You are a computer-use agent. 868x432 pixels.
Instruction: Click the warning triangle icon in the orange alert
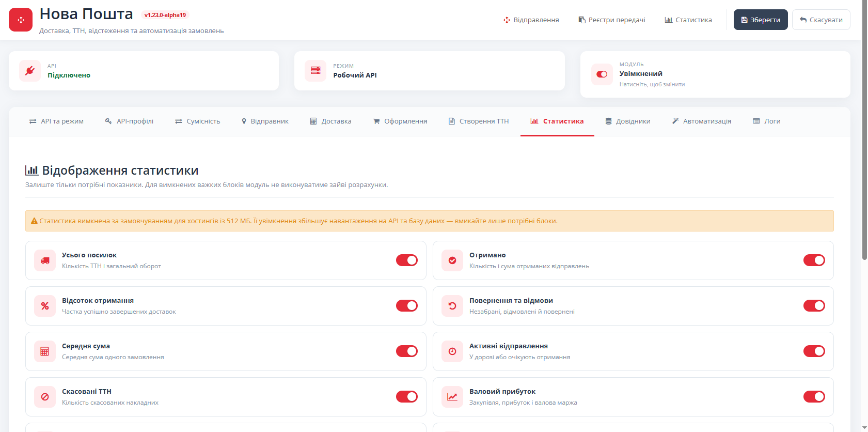(34, 221)
